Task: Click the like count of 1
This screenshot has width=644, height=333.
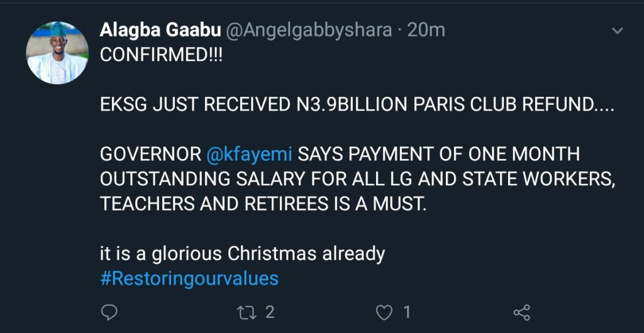Action: tap(406, 312)
